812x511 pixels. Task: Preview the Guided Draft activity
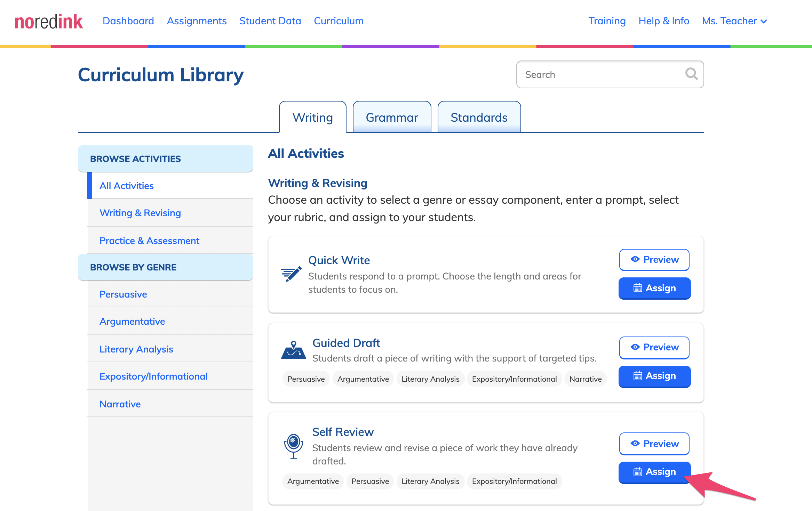pos(654,347)
